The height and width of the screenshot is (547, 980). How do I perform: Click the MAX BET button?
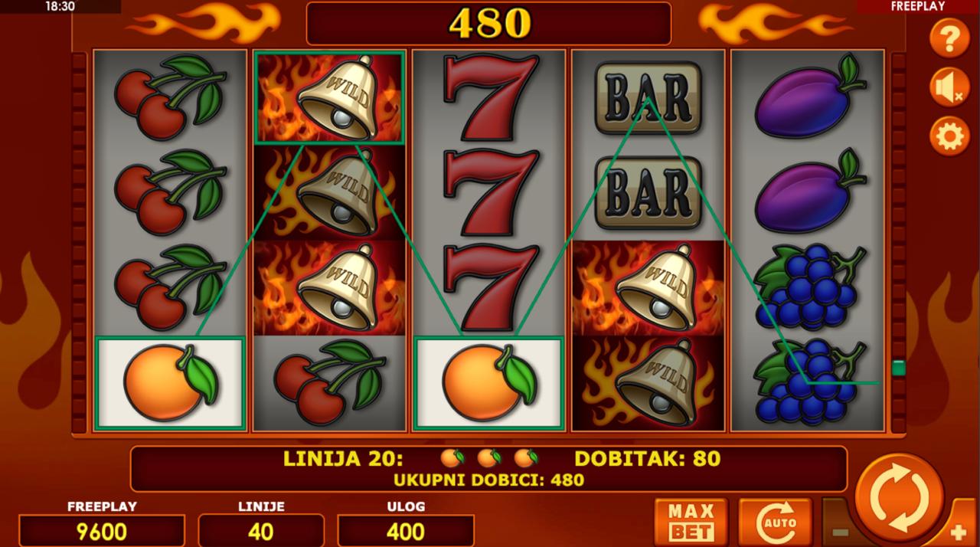coord(691,522)
